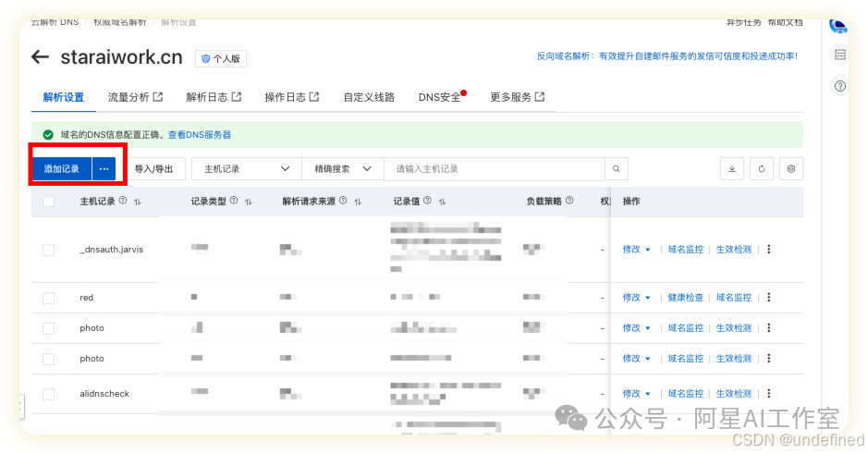Viewport: 868px width, 454px height.
Task: Open 查看DNS服务器 link
Action: [x=200, y=135]
